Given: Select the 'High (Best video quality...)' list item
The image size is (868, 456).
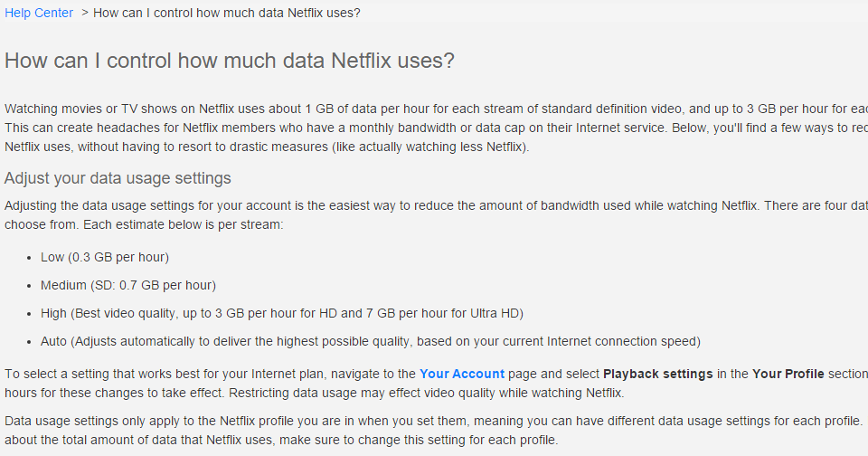Looking at the screenshot, I should click(x=282, y=313).
